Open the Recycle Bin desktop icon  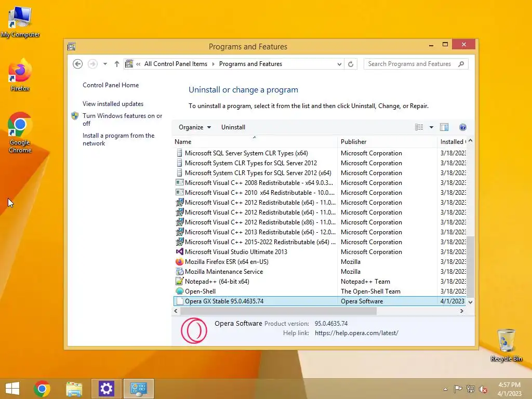click(506, 345)
